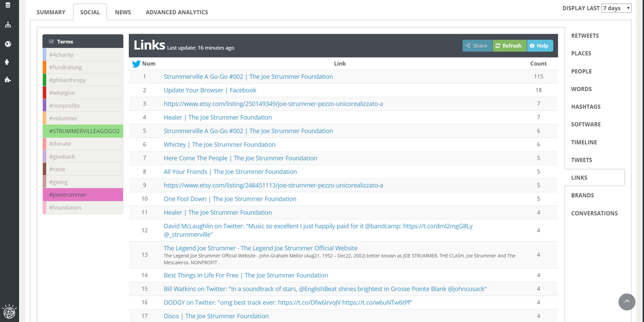This screenshot has width=644, height=322.
Task: Open Whictey | The Joe Strummer Foundation link
Action: pos(219,144)
